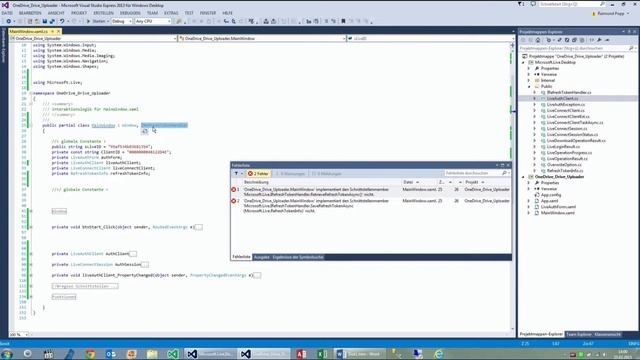
Task: Collapse the Microsoft.Live.Desktop project node
Action: tap(524, 62)
